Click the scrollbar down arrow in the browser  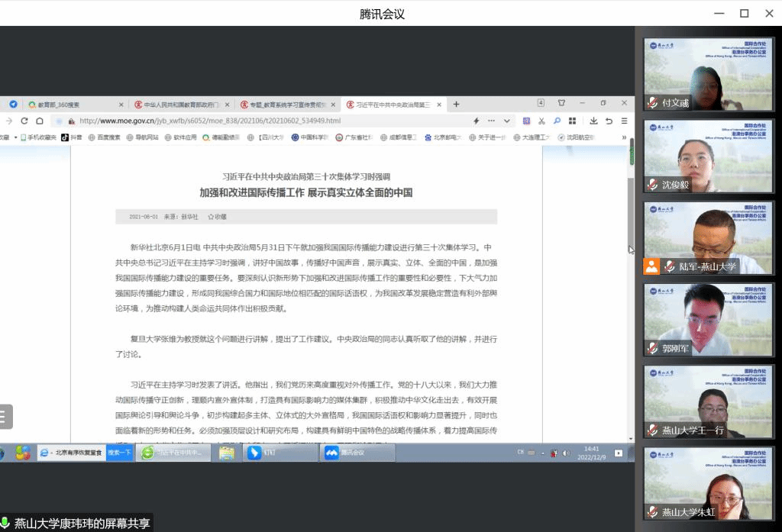631,438
